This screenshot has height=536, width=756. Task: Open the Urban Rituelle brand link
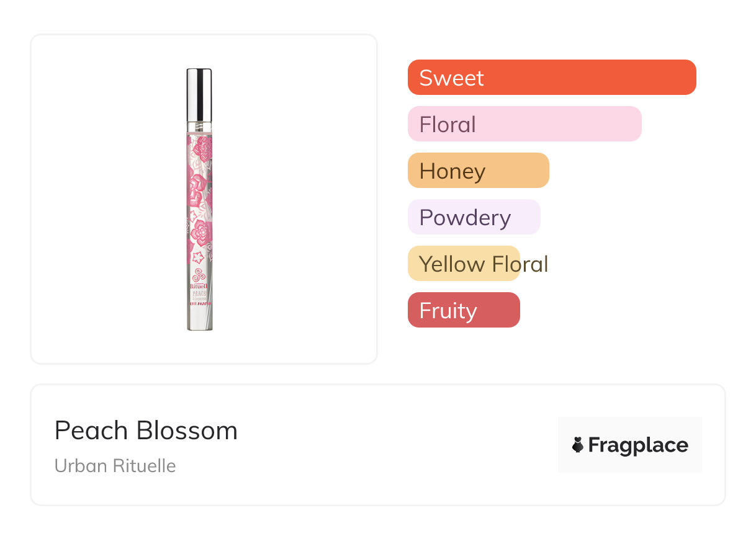tap(115, 466)
